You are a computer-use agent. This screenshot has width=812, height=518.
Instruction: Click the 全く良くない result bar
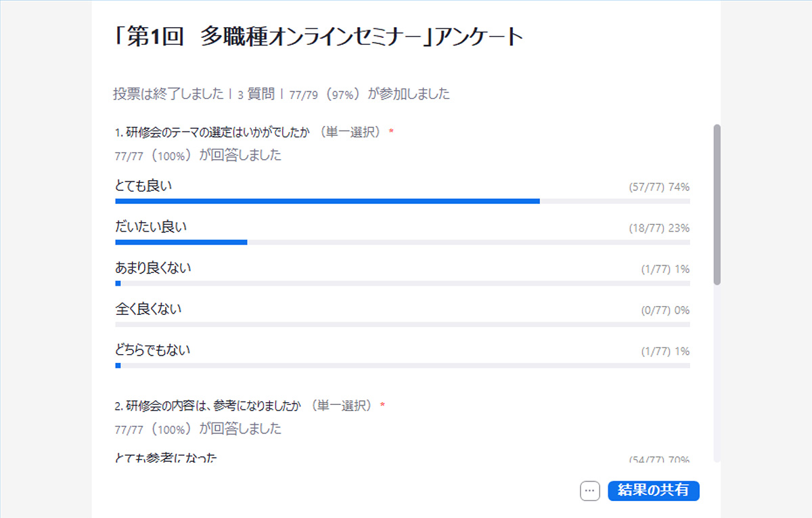[x=403, y=324]
